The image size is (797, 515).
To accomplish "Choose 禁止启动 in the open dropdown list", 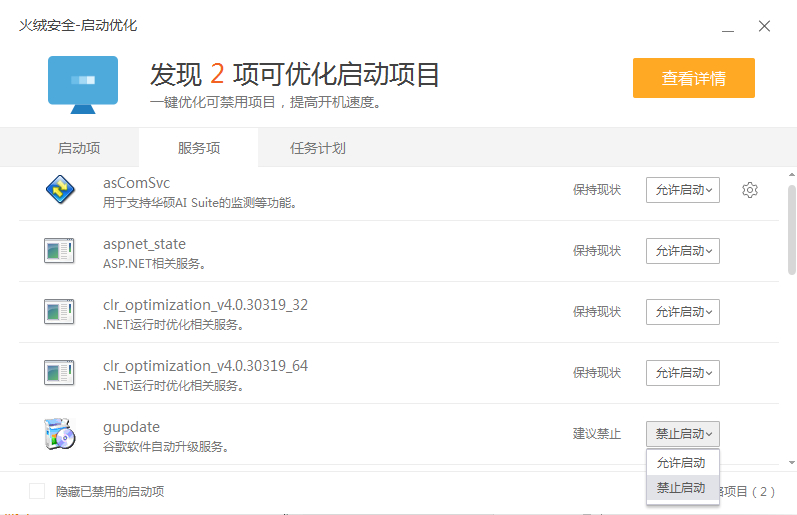I will pos(683,488).
